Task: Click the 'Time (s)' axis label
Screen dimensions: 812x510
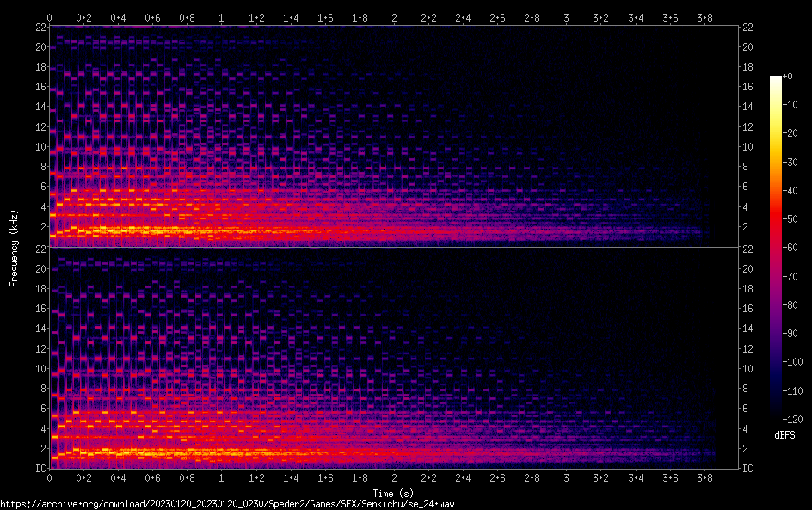Action: coord(393,493)
